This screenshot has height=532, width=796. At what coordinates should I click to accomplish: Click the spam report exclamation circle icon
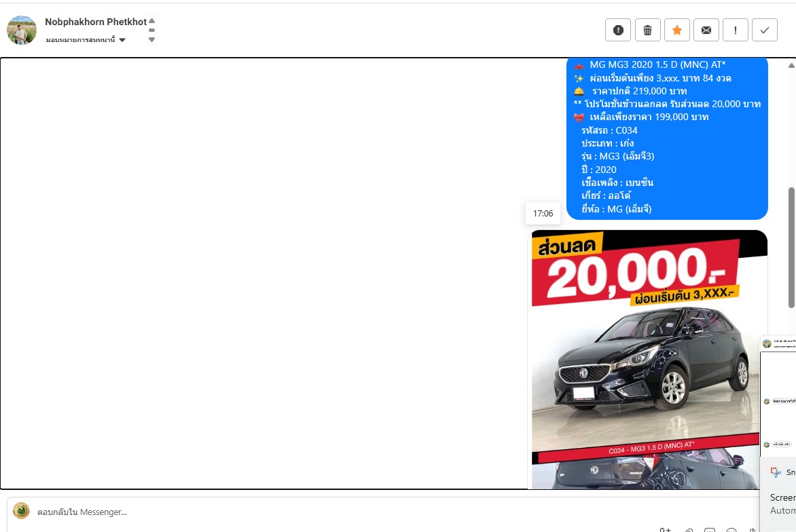click(618, 30)
